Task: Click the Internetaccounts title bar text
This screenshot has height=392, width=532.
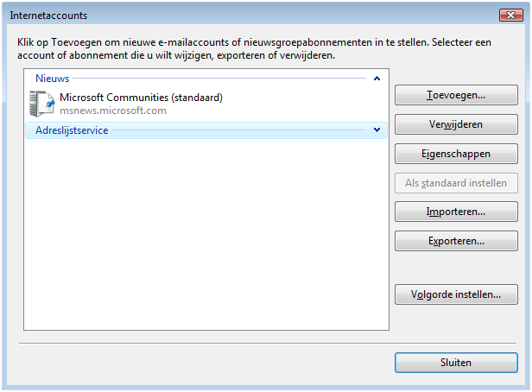Action: 48,16
